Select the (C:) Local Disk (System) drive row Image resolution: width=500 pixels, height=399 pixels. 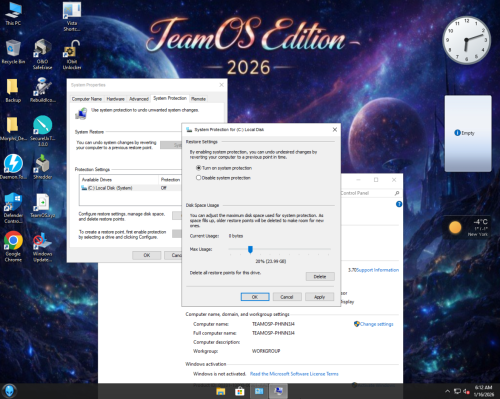pyautogui.click(x=131, y=188)
